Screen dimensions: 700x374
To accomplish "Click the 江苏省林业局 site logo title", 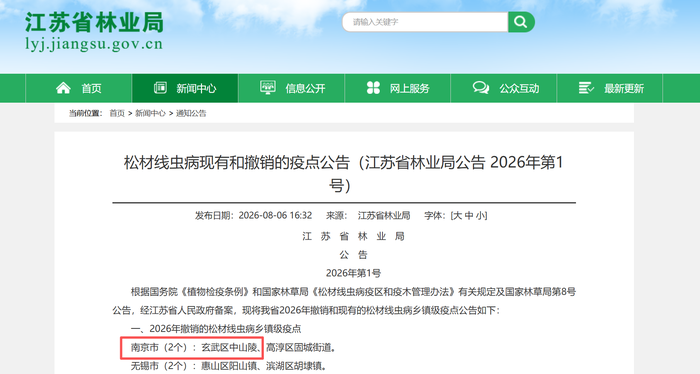I will click(94, 22).
